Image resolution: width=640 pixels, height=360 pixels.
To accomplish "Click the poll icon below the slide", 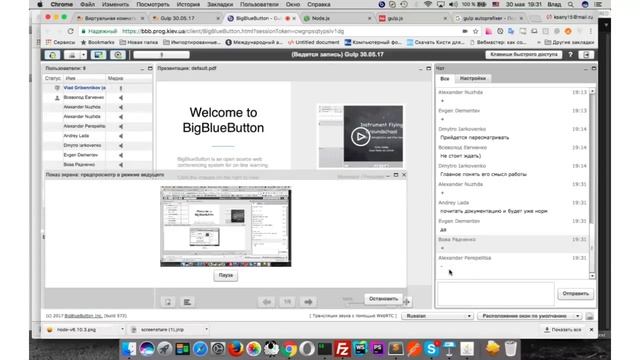I will 187,302.
